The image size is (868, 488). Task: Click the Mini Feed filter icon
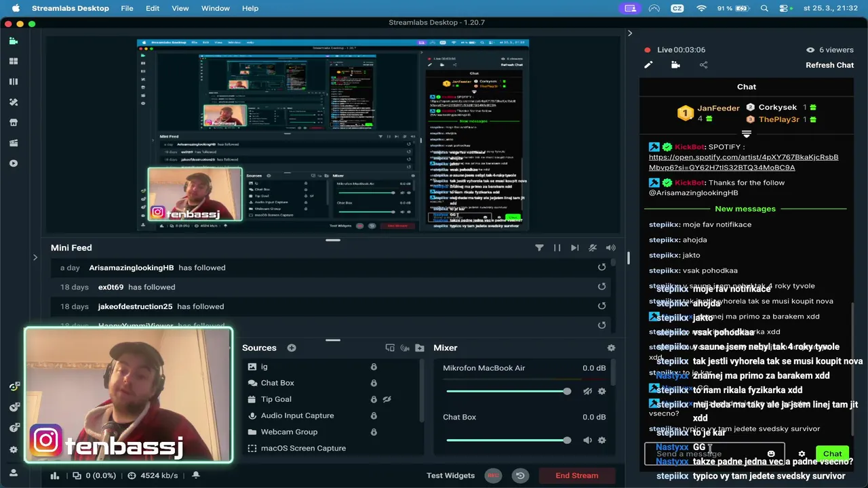coord(539,248)
